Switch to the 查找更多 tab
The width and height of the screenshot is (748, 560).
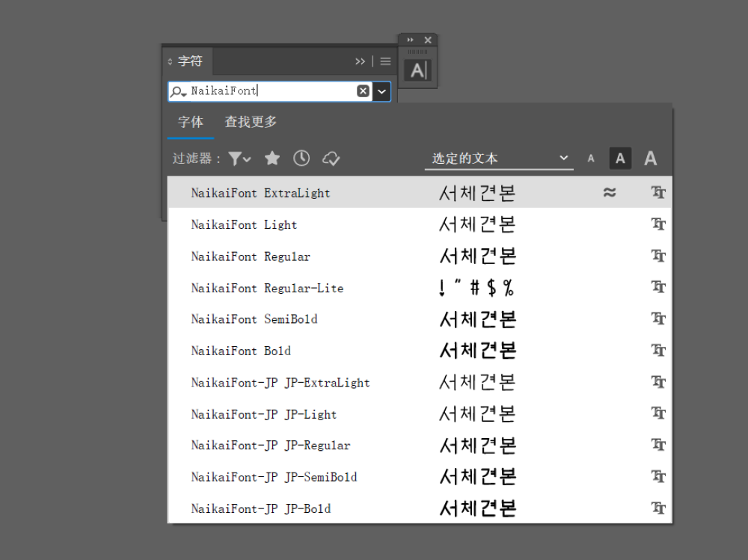click(251, 122)
